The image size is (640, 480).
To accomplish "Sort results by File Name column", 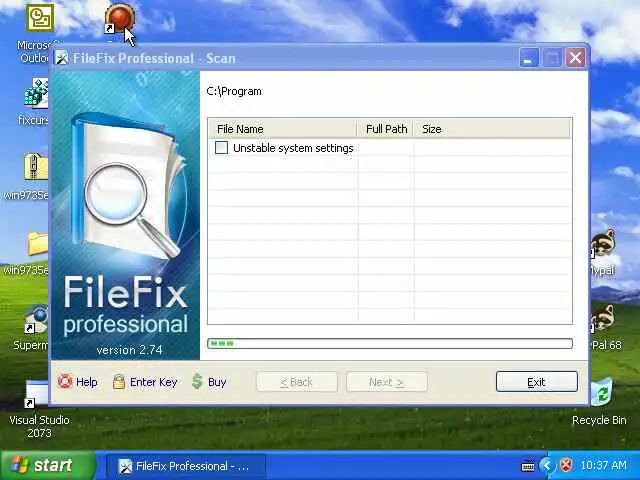I will (x=282, y=129).
